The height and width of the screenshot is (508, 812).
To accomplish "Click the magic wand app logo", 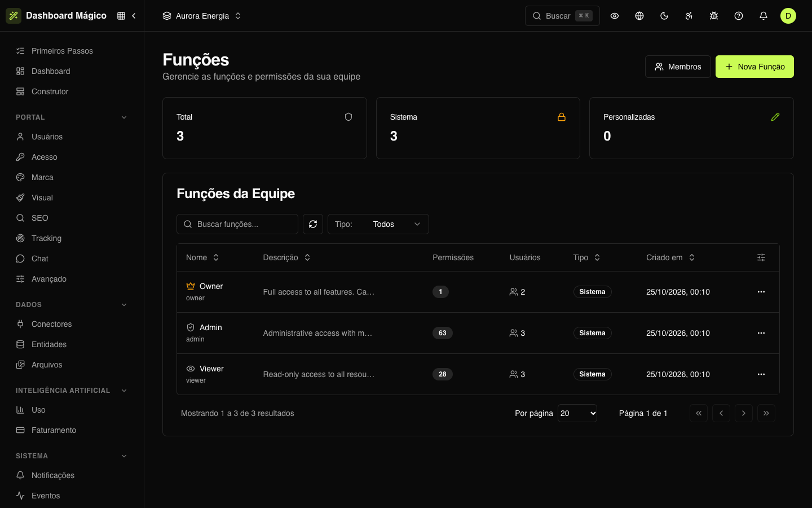I will [14, 16].
